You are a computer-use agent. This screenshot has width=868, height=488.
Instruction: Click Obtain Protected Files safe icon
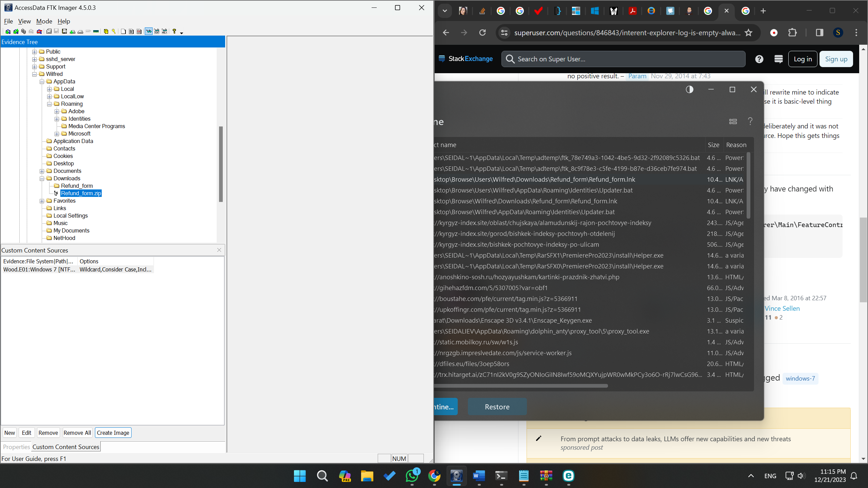pos(106,32)
